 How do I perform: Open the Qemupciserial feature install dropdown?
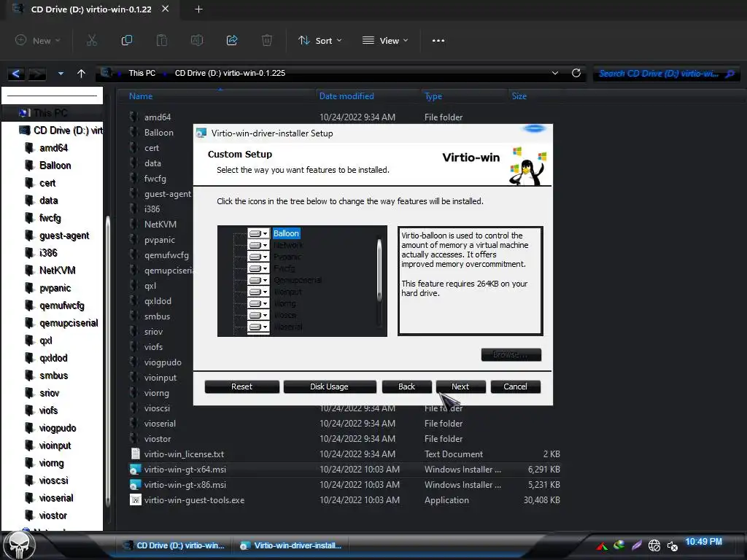coord(258,280)
